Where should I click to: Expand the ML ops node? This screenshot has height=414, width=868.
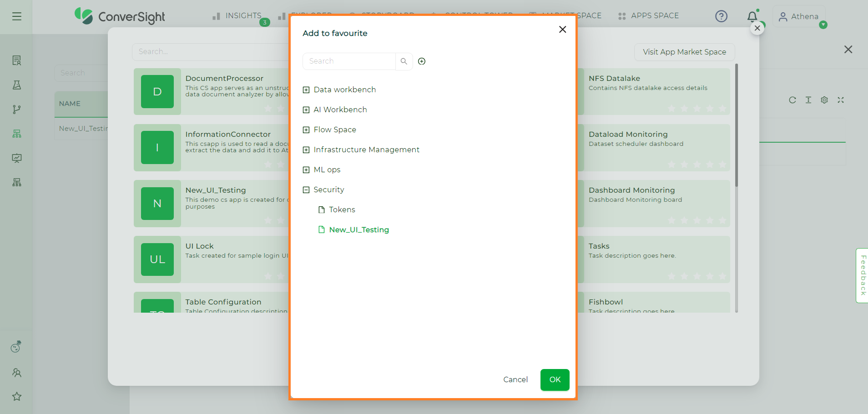click(x=306, y=170)
